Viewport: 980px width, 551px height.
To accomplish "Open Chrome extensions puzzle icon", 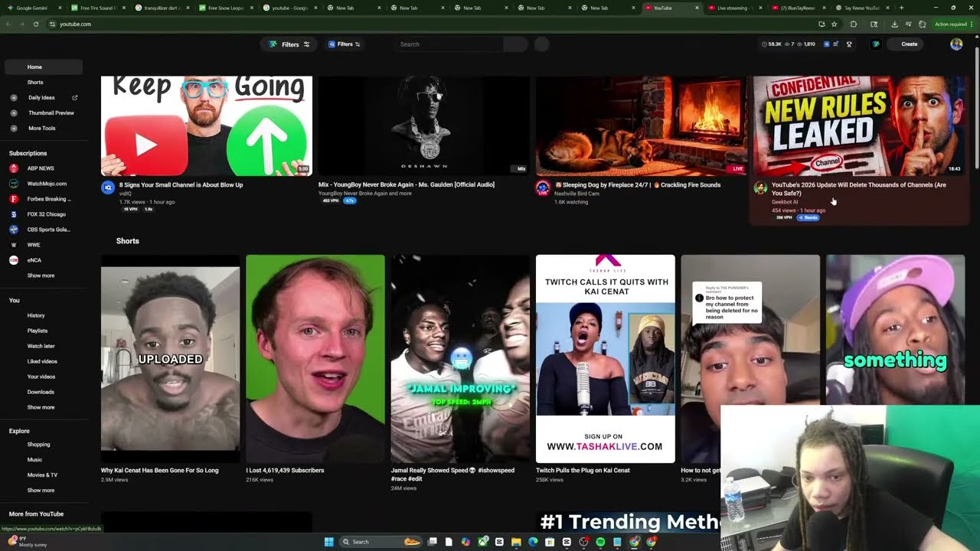I will click(x=854, y=24).
